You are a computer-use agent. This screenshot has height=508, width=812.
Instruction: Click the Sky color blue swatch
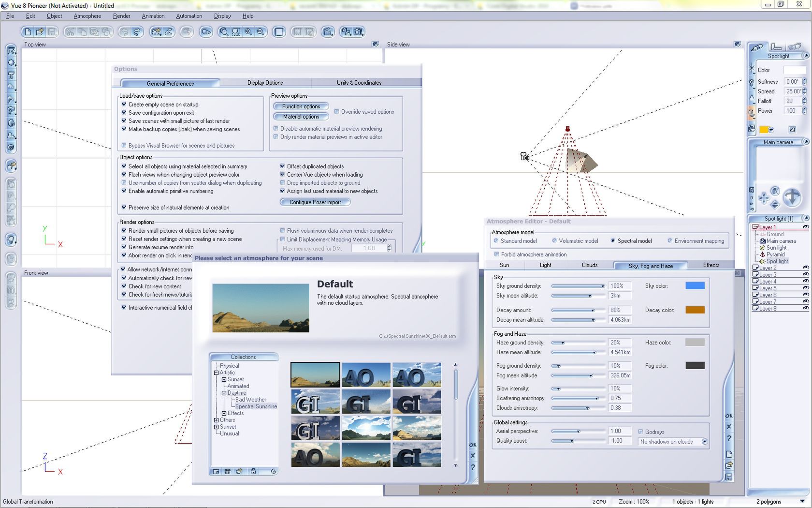click(x=695, y=286)
